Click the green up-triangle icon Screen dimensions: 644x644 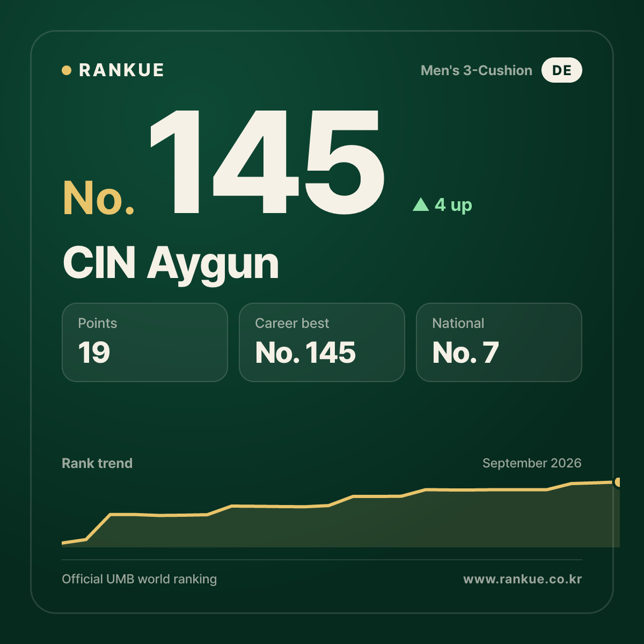click(421, 204)
